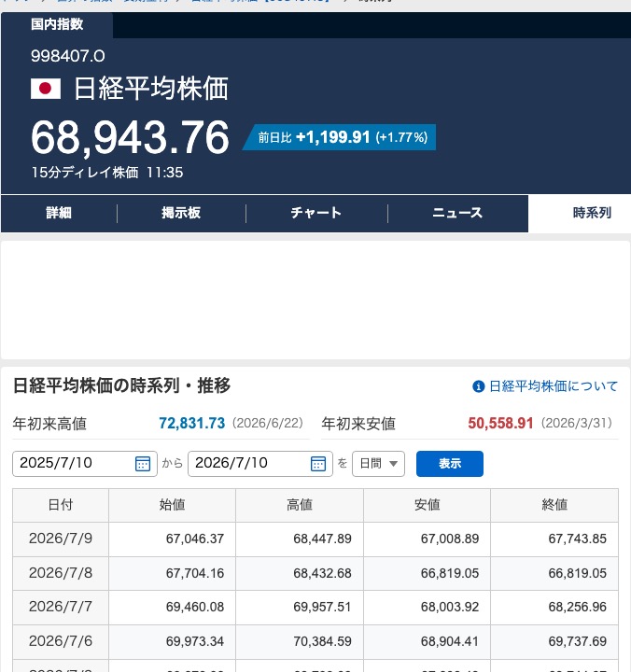This screenshot has height=672, width=631.
Task: Click the 日付 column header
Action: (61, 505)
